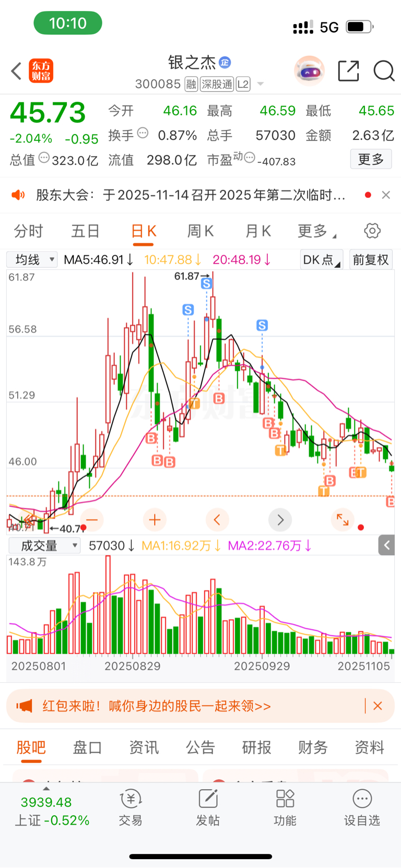
Task: Open the 均线 indicator dropdown
Action: coord(32,259)
